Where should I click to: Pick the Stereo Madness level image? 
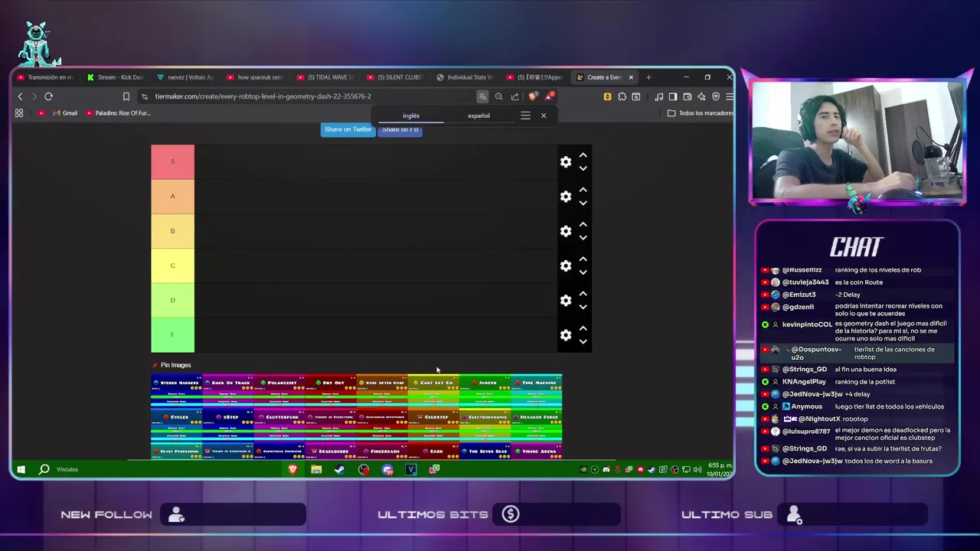[x=177, y=391]
